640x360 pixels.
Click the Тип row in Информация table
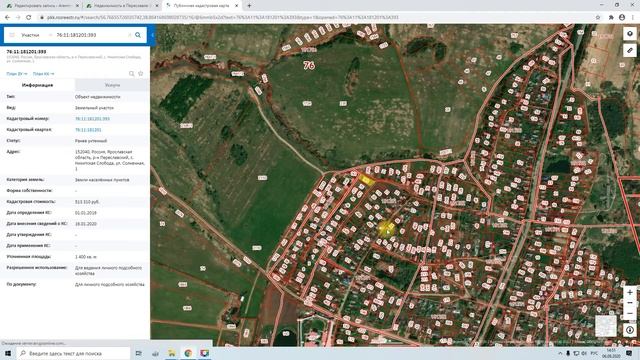click(x=75, y=97)
